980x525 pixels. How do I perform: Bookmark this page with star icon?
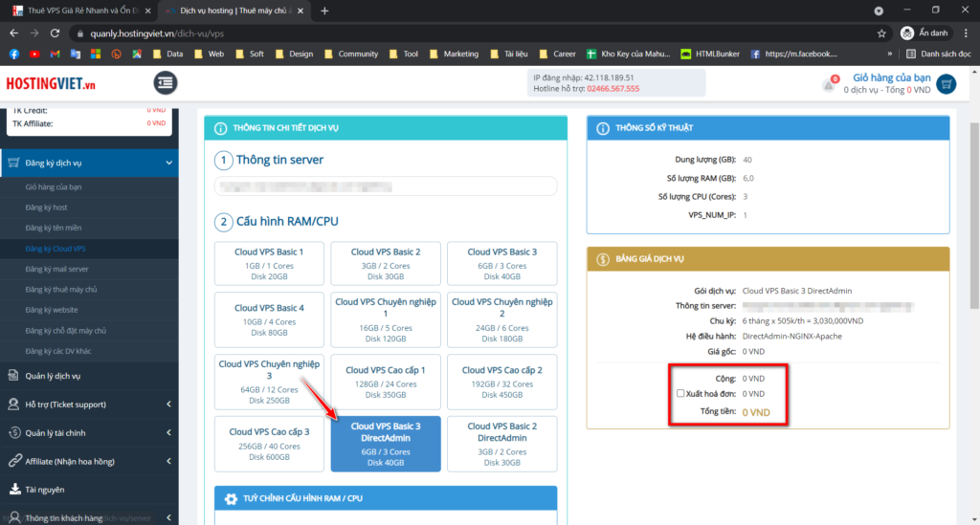coord(881,33)
